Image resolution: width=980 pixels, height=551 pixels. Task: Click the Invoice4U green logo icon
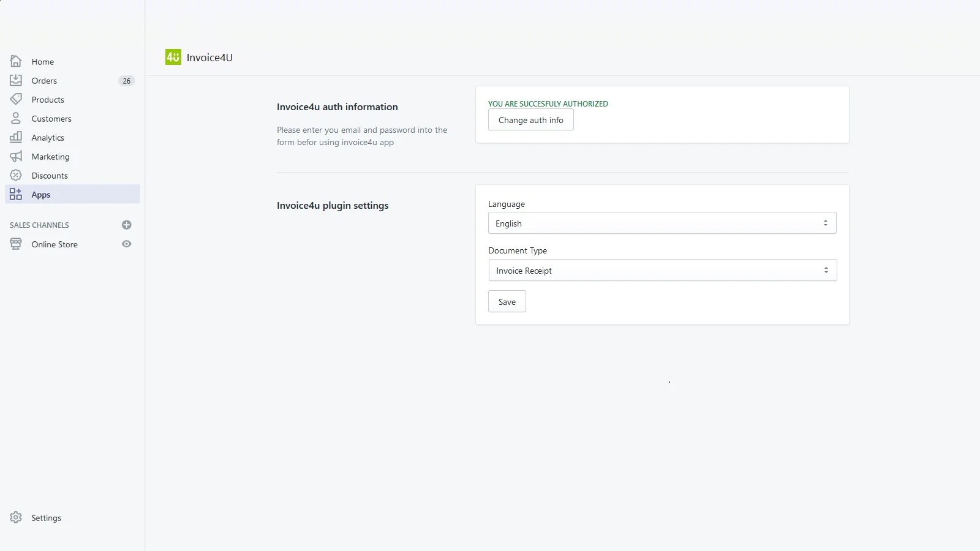pos(173,57)
